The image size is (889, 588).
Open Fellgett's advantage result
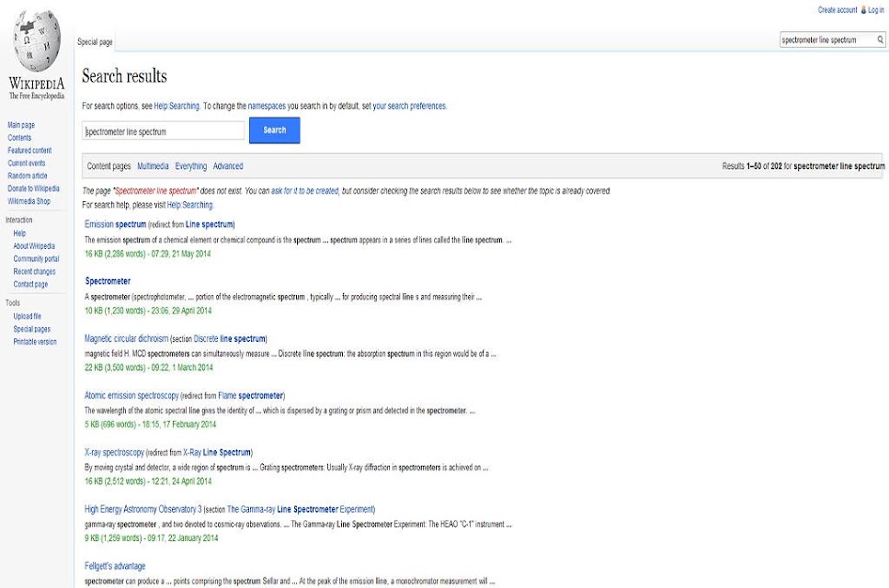115,566
